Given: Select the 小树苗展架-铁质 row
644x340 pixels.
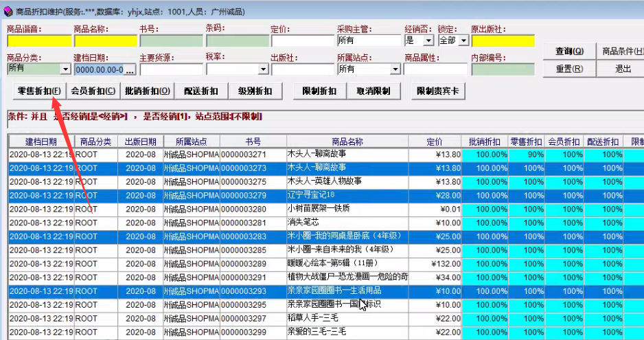Looking at the screenshot, I should [325, 209].
